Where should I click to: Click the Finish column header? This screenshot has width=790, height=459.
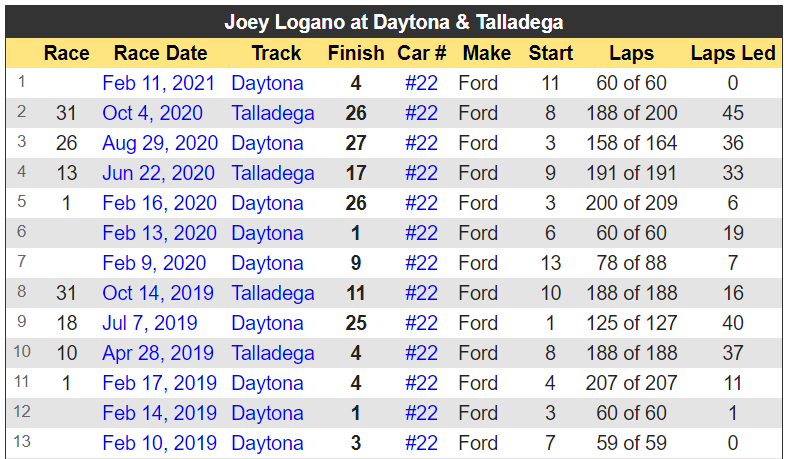[x=355, y=53]
